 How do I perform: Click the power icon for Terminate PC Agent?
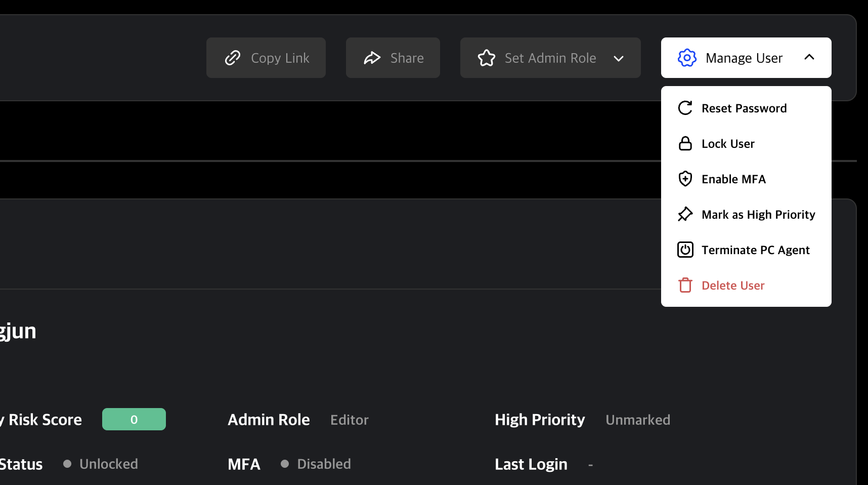[x=685, y=250]
